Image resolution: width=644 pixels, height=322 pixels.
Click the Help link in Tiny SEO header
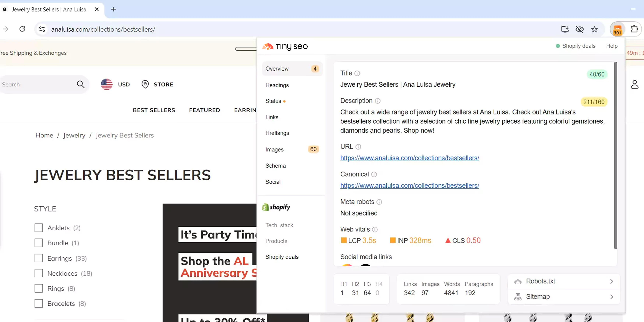(612, 46)
